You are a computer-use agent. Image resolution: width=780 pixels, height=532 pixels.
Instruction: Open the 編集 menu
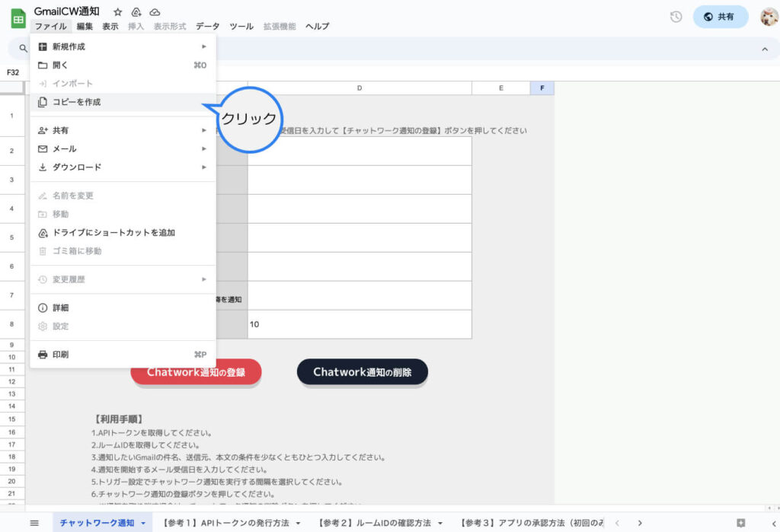pyautogui.click(x=85, y=27)
